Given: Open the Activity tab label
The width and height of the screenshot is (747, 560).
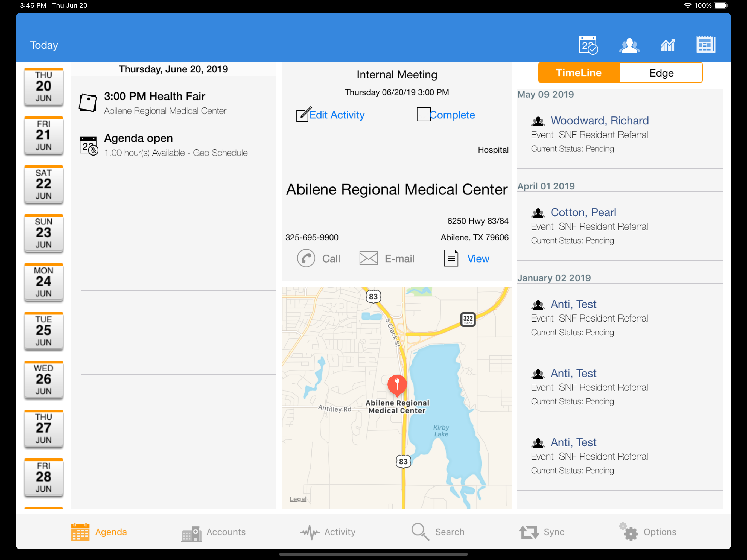Looking at the screenshot, I should (x=340, y=532).
